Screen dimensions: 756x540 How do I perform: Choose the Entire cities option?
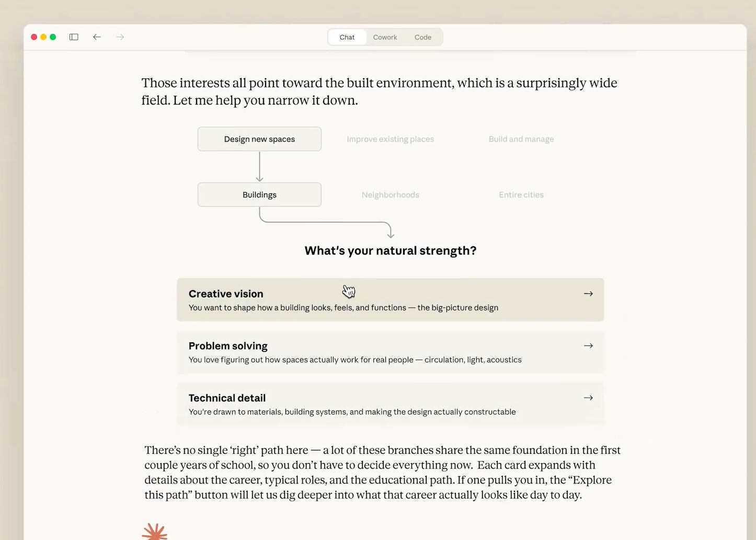tap(521, 194)
